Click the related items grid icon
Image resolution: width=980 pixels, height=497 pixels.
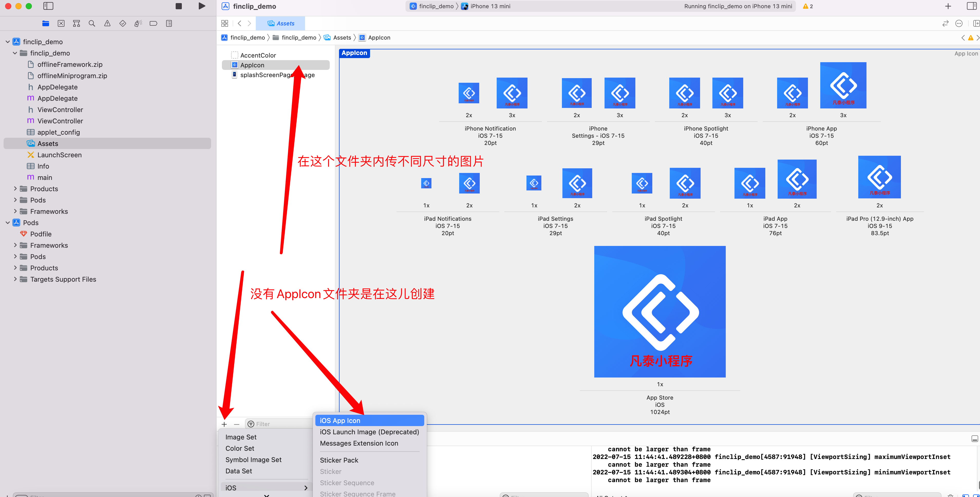[x=224, y=24]
